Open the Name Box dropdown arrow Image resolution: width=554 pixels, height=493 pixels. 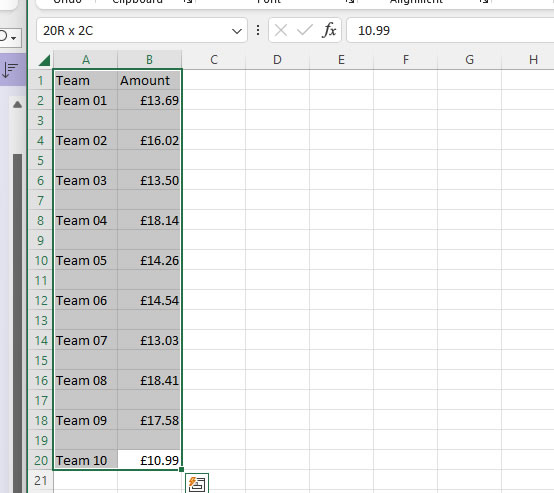(237, 31)
